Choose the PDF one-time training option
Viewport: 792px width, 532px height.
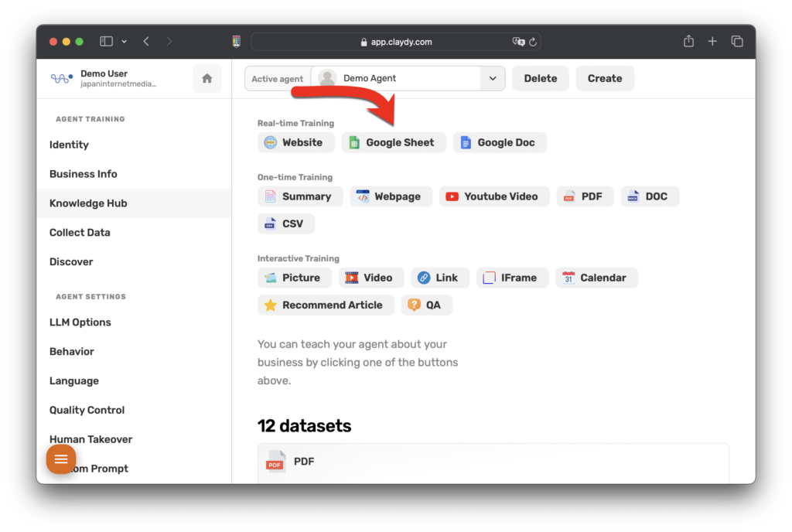pyautogui.click(x=585, y=196)
